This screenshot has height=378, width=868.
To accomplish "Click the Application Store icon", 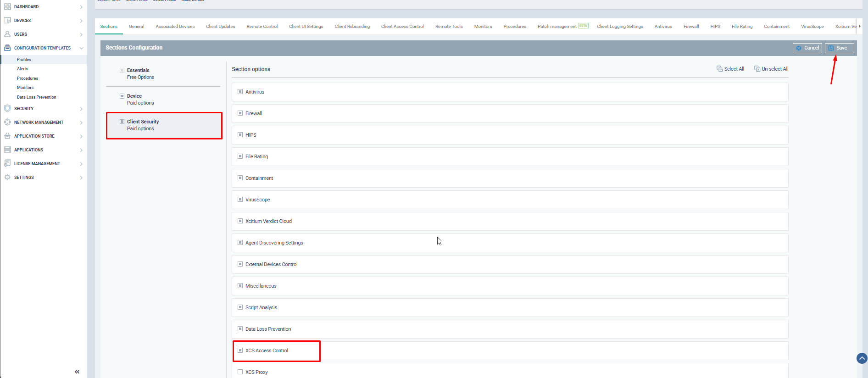I will click(x=7, y=136).
